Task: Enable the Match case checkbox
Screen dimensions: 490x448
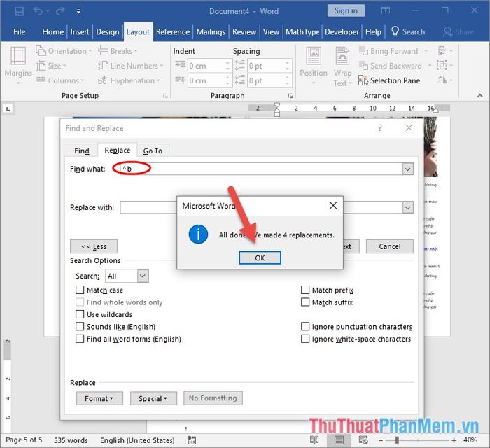Action: coord(80,290)
